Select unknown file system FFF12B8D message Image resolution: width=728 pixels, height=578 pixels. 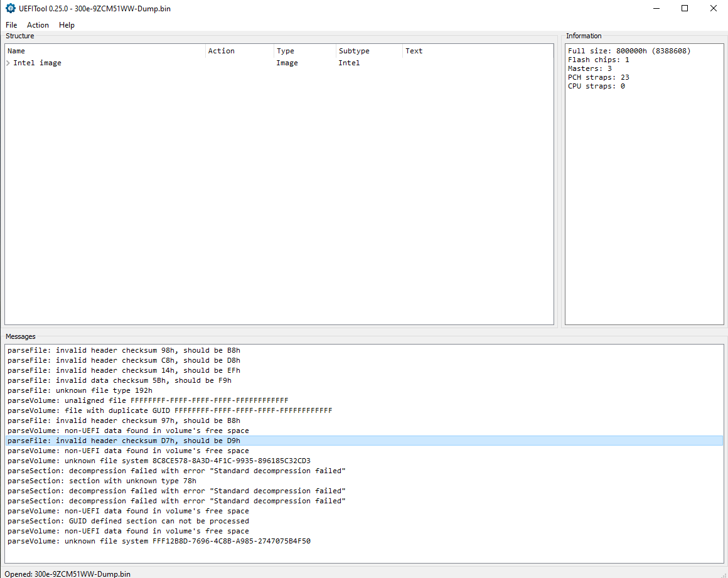(x=159, y=541)
